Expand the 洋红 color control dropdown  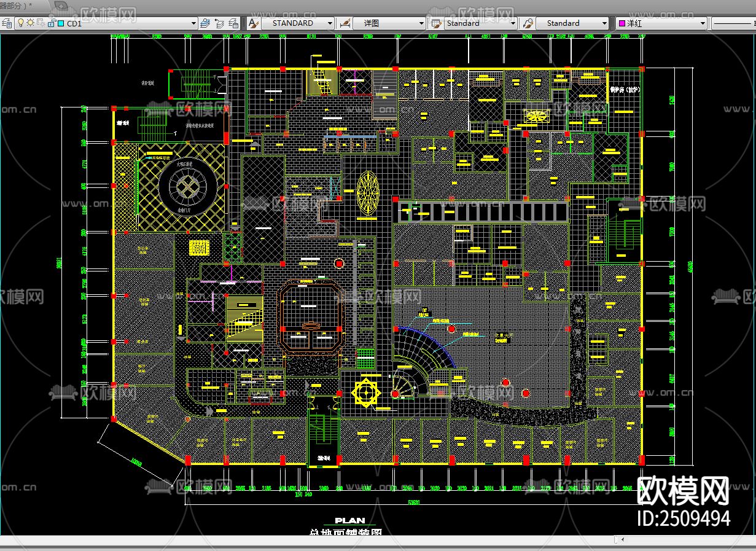click(x=703, y=23)
